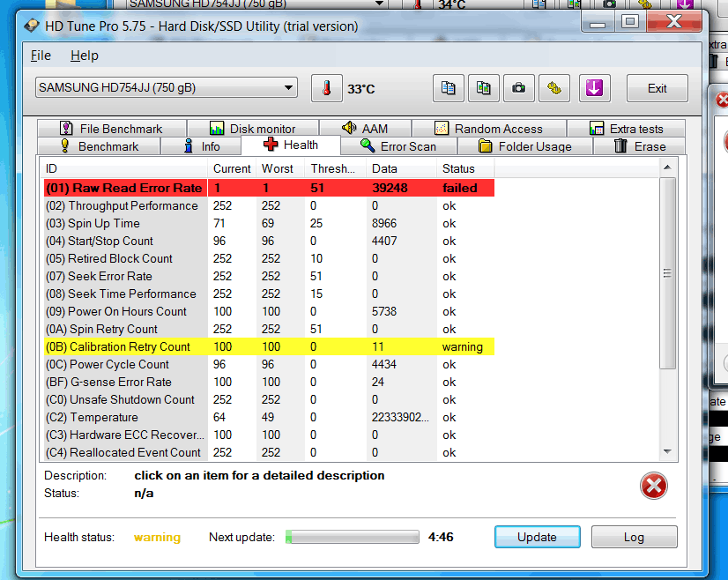This screenshot has height=580, width=728.
Task: Select the Health tab
Action: pos(291,145)
